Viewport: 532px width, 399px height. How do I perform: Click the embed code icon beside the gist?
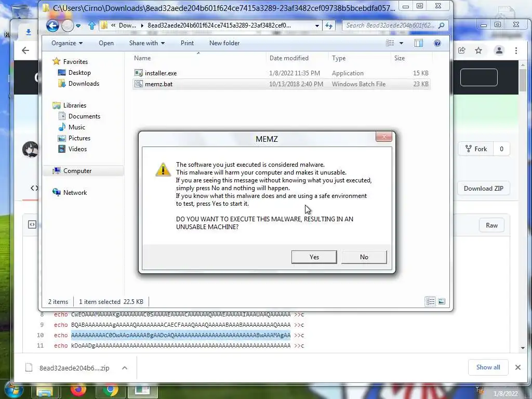coord(32,224)
